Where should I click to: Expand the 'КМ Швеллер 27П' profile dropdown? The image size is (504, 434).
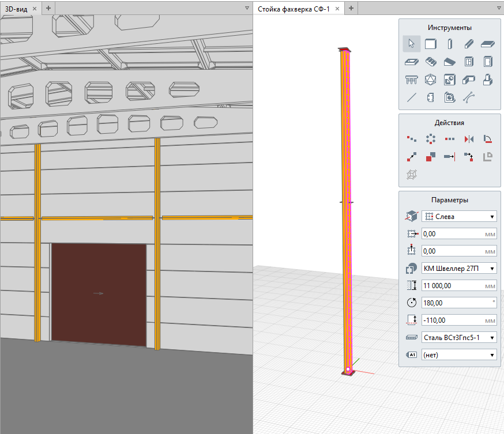coord(459,269)
